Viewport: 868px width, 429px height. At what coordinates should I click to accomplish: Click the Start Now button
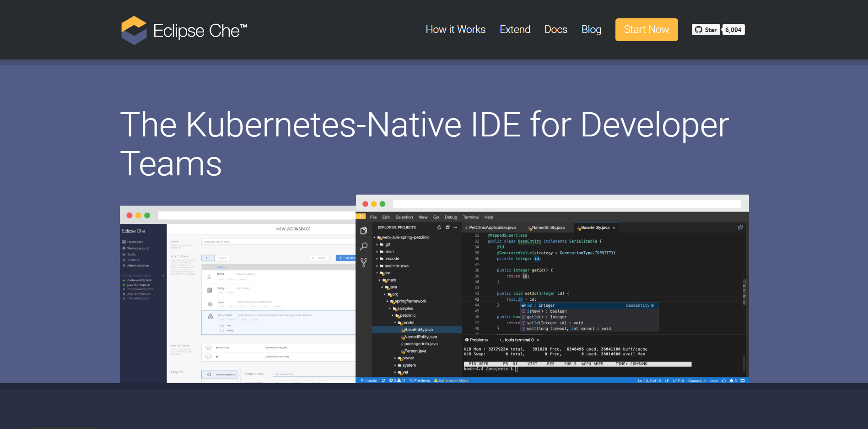(646, 30)
